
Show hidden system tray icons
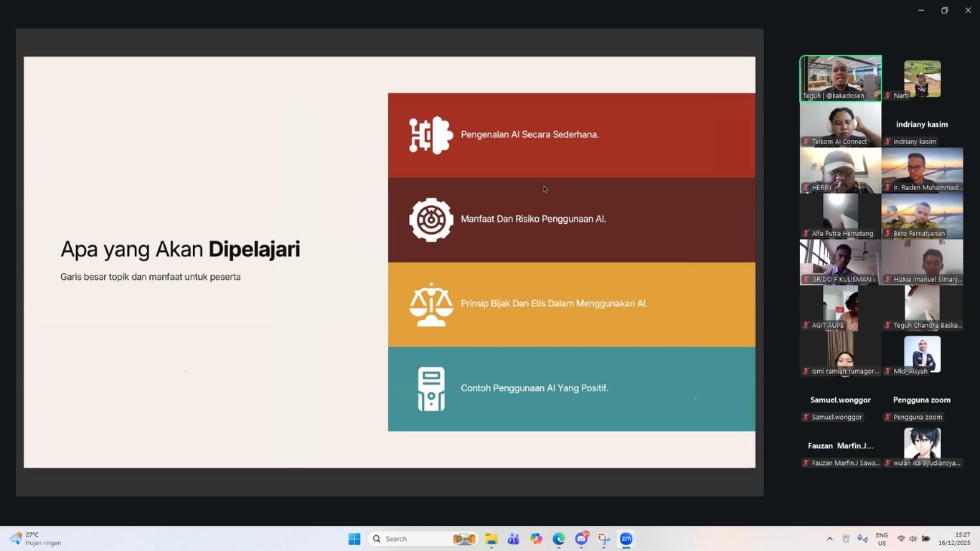click(x=830, y=539)
